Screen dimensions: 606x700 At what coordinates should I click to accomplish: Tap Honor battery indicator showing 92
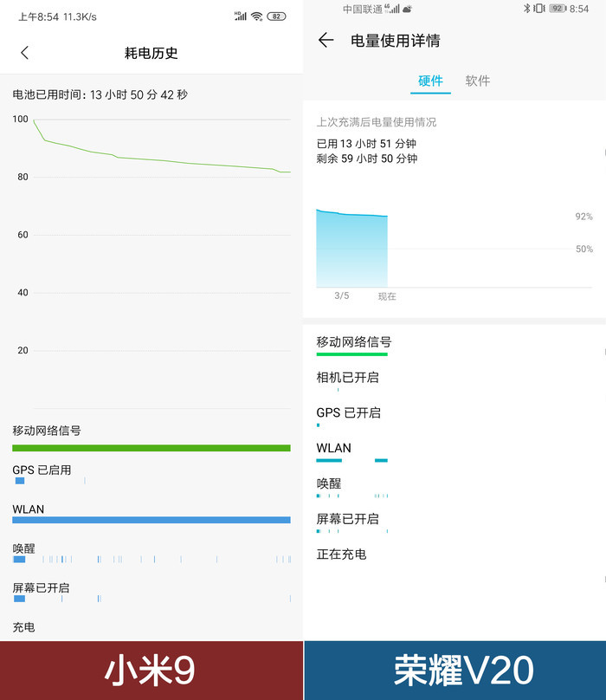tap(558, 9)
